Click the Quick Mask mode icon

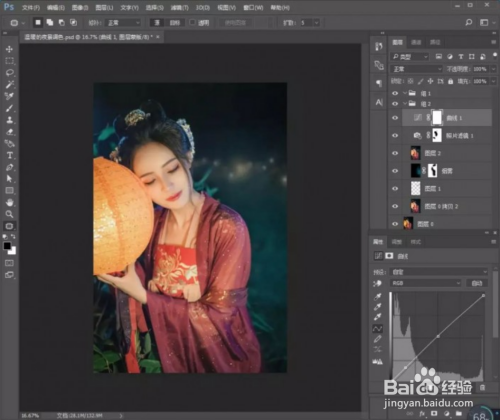[9, 263]
